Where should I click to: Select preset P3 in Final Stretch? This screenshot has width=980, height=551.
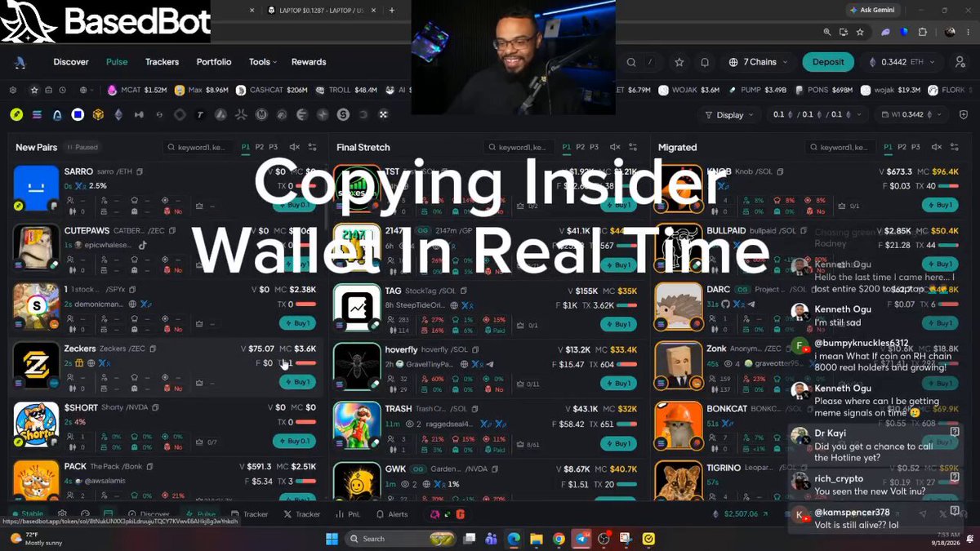(x=594, y=148)
